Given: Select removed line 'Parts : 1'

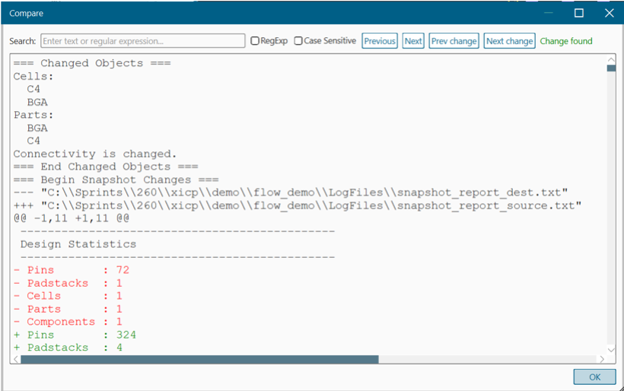Looking at the screenshot, I should pyautogui.click(x=68, y=309).
